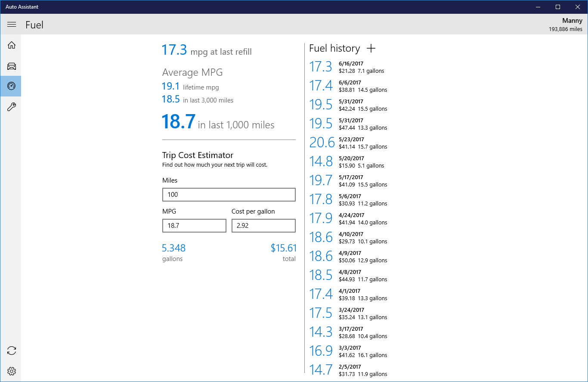The width and height of the screenshot is (588, 382).
Task: Add a new fuel history entry
Action: 371,48
